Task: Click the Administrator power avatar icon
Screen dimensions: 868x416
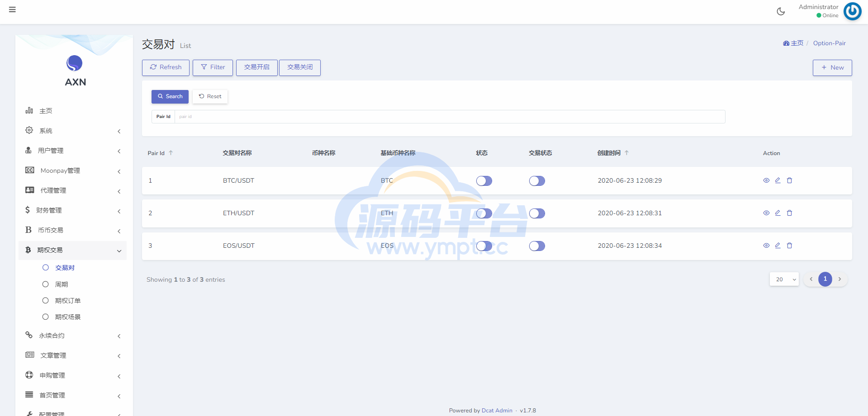Action: click(852, 11)
